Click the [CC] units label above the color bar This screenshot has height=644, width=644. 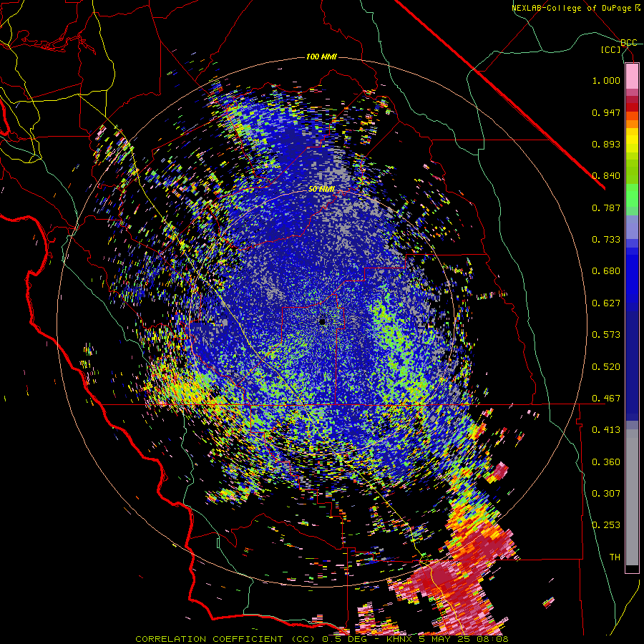pos(610,49)
